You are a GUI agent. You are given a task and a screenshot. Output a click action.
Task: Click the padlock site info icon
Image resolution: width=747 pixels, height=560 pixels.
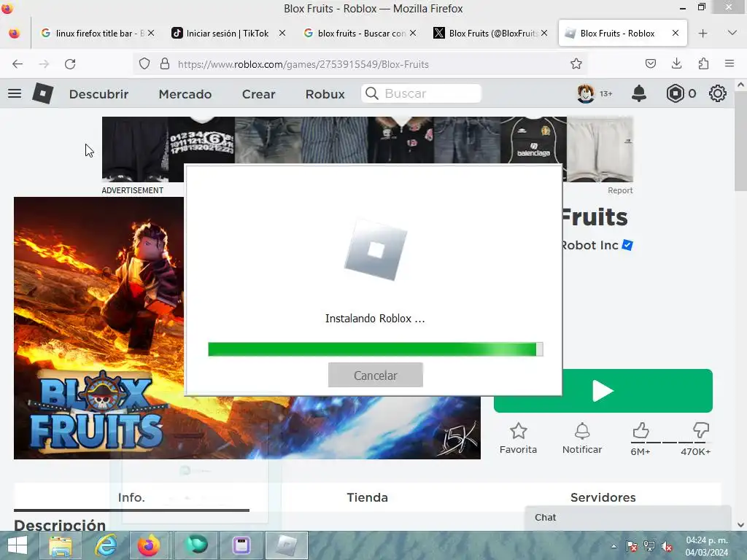(x=165, y=64)
